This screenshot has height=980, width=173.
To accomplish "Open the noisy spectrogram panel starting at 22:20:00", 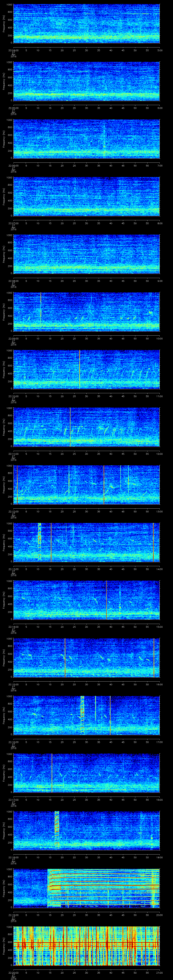I will click(86, 946).
